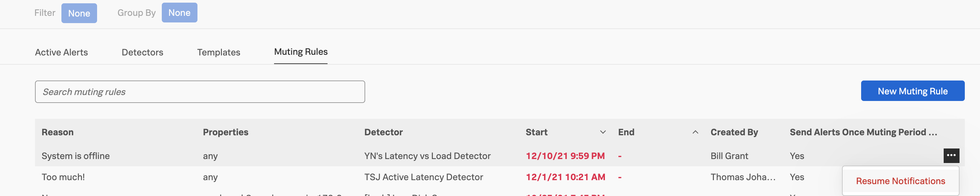Viewport: 980px width, 196px height.
Task: Open the Group By None selector
Action: pyautogui.click(x=179, y=13)
